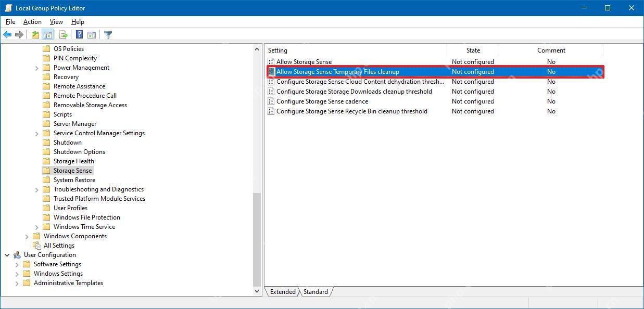Click the tree pane vertical scrollbar thumb
Screen dimensions: 644x309
[257, 240]
